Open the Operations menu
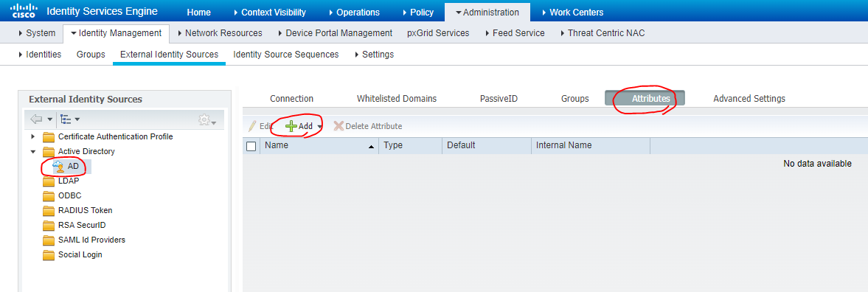Screen dimensions: 868x292 point(354,12)
